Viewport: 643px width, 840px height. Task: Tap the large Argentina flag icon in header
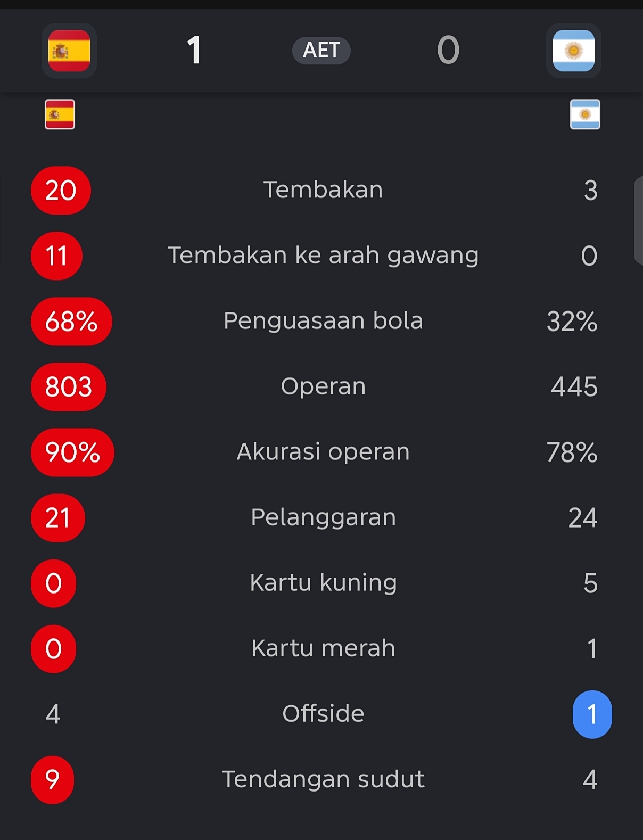click(573, 51)
